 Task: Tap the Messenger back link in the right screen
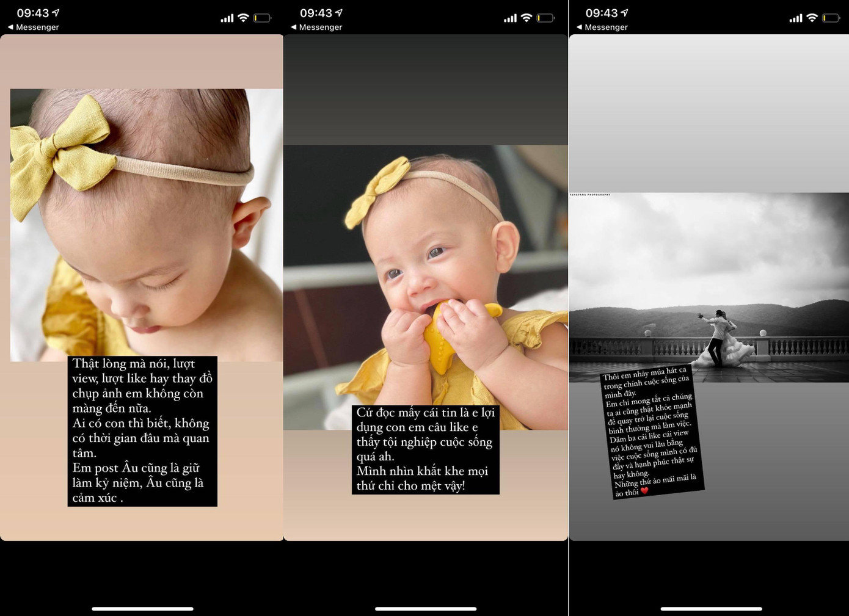tap(602, 27)
